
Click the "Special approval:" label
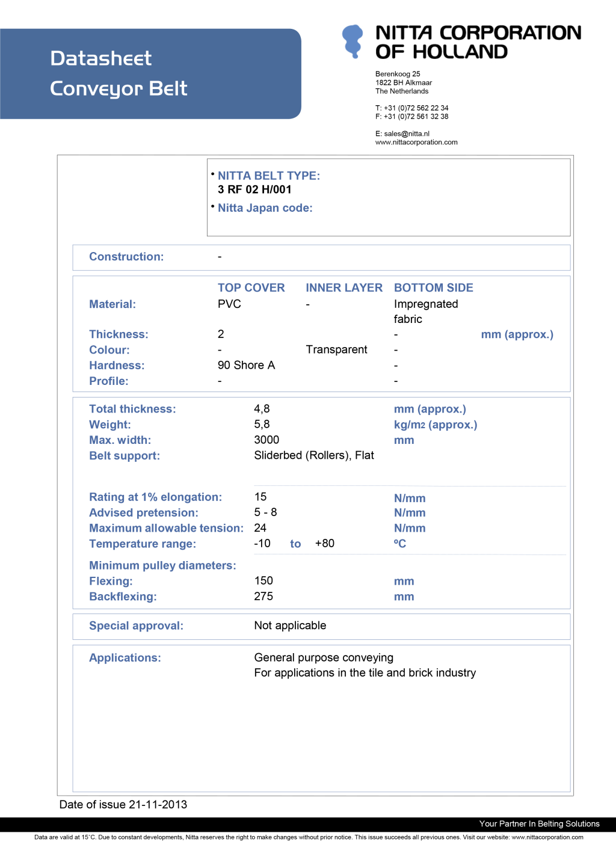point(137,626)
